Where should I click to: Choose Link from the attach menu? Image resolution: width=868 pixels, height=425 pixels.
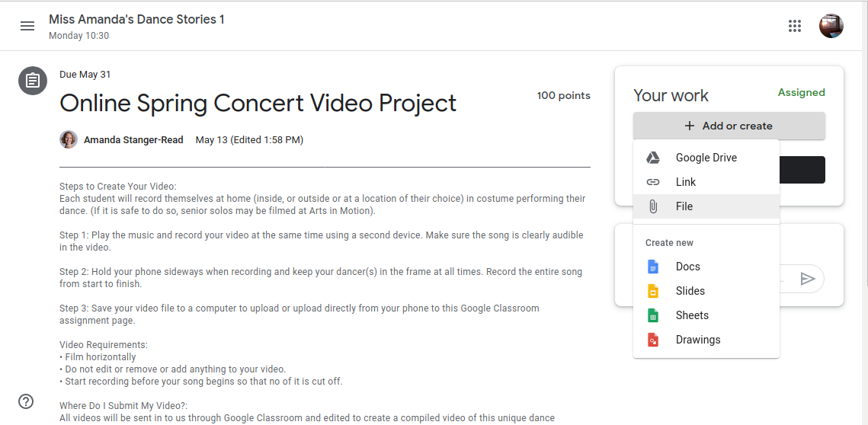[x=706, y=182]
